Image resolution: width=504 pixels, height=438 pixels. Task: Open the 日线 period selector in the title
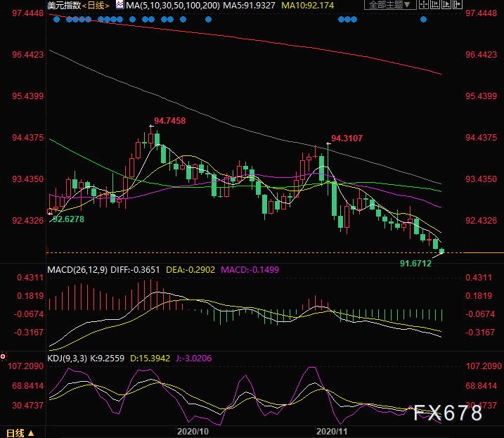coord(95,5)
